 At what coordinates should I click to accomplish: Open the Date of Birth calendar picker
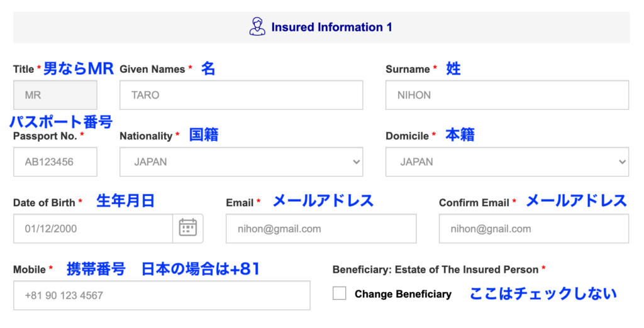point(187,228)
